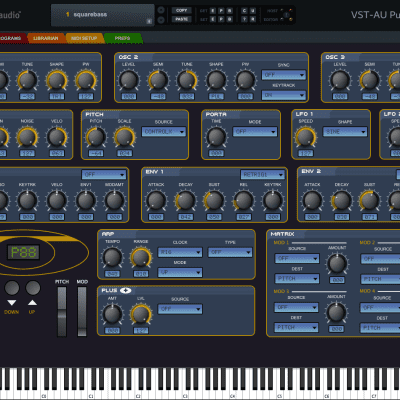Click ENV 1 REL knob
The width and height of the screenshot is (400, 400).
point(244,200)
